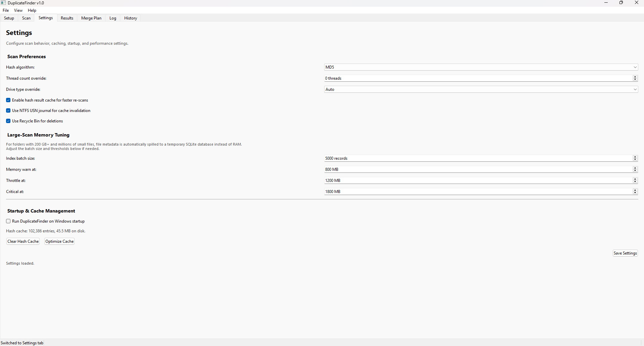Go to the Results tab
The height and width of the screenshot is (346, 644).
67,18
